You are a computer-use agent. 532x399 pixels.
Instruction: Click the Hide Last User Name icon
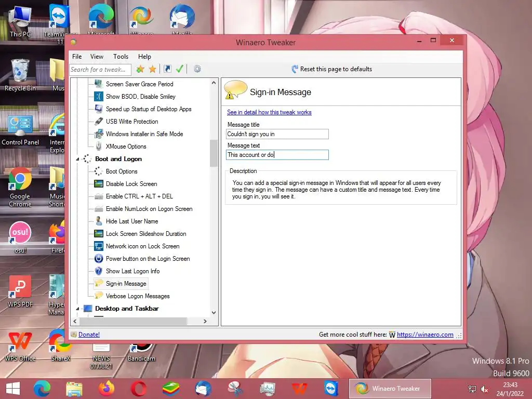pyautogui.click(x=99, y=221)
